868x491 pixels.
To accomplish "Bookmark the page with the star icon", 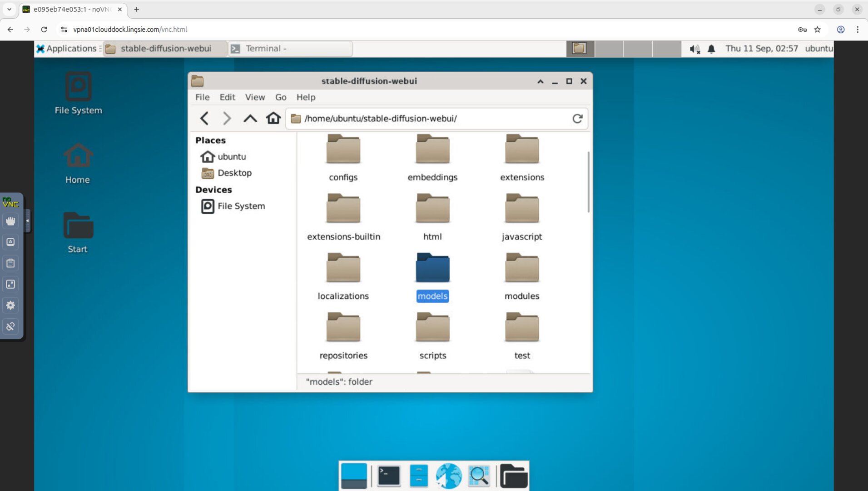I will pyautogui.click(x=818, y=29).
